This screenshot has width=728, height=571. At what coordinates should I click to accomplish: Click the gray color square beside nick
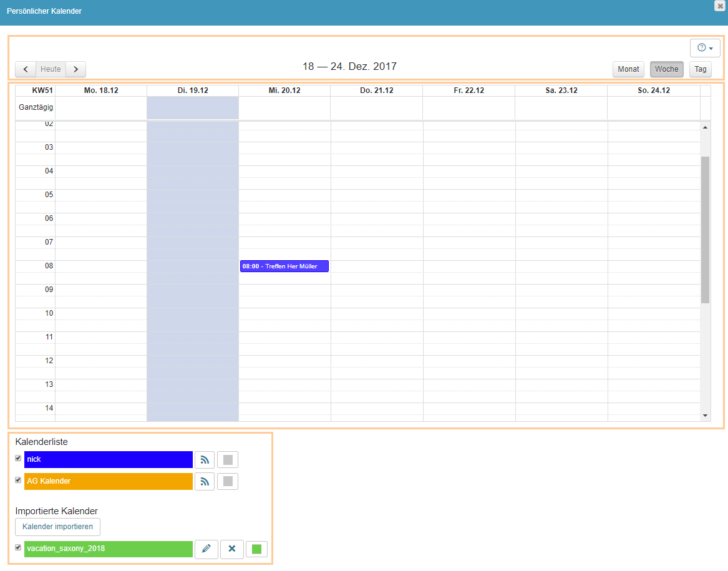tap(228, 459)
